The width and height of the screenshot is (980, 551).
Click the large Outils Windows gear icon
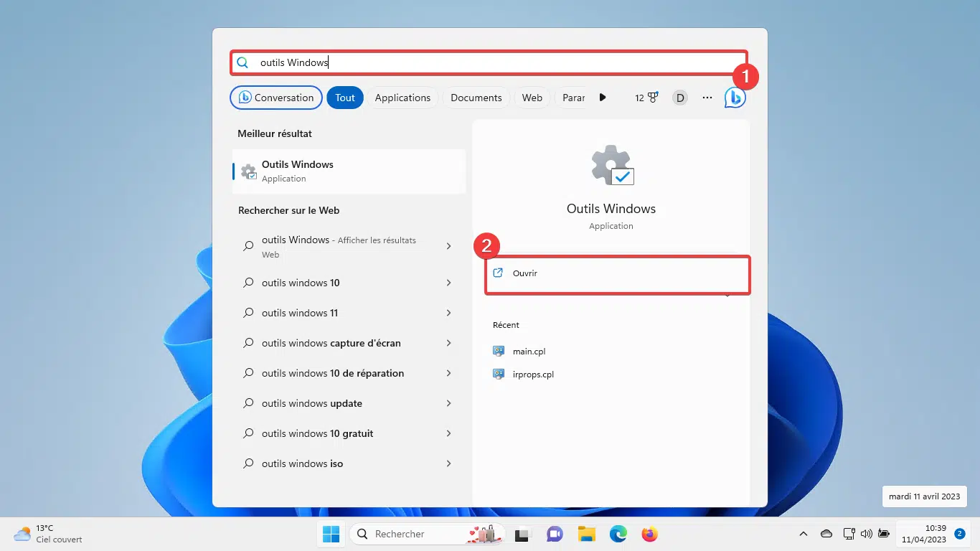[x=612, y=165]
